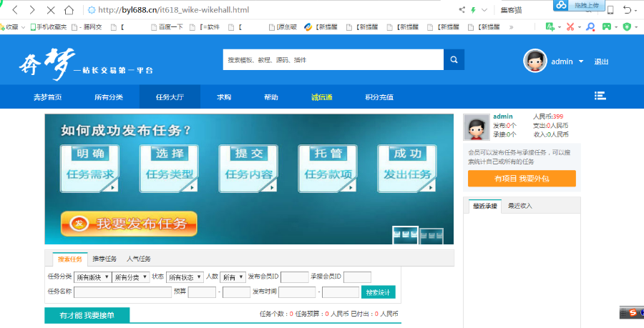644x328 pixels.
Task: Click the 托管 任务款项 step card
Action: 328,169
